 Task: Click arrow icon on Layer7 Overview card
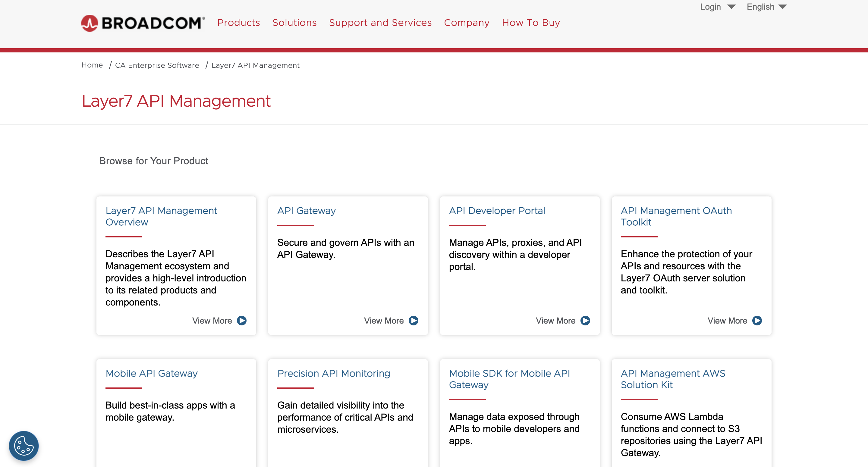tap(242, 321)
